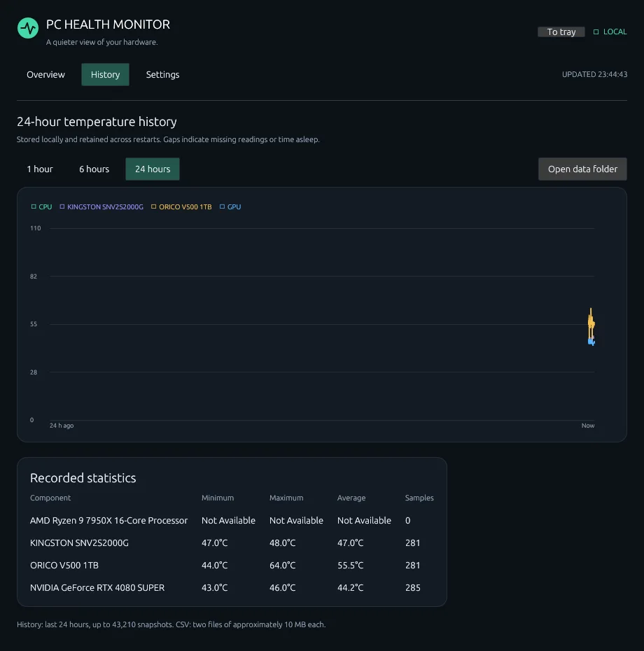Toggle the KINGSTON SNV2S2000G legend swatch
Screen dimensions: 644x651
(62, 206)
